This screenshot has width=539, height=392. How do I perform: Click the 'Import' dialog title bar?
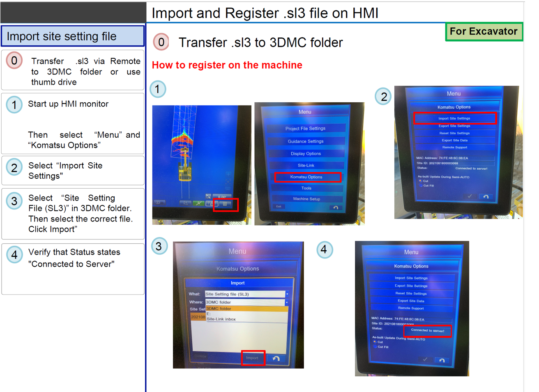[239, 283]
